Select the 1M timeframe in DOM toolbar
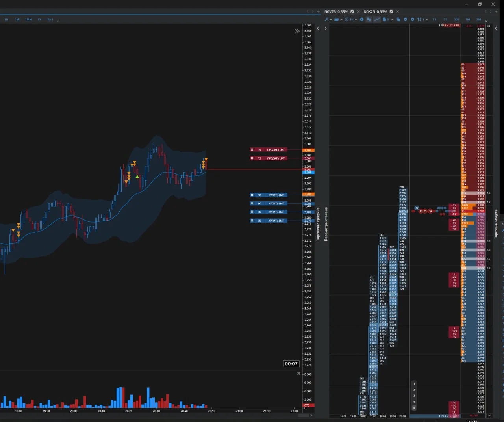Viewport: 504px width, 422px height. coord(468,19)
